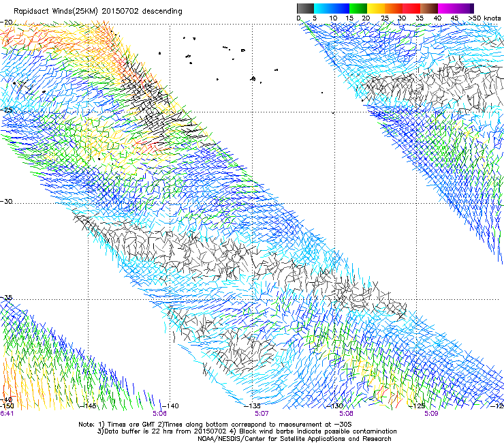The height and width of the screenshot is (443, 504).
Task: Choose the brown 35-40 knots legend swatch
Action: point(429,8)
